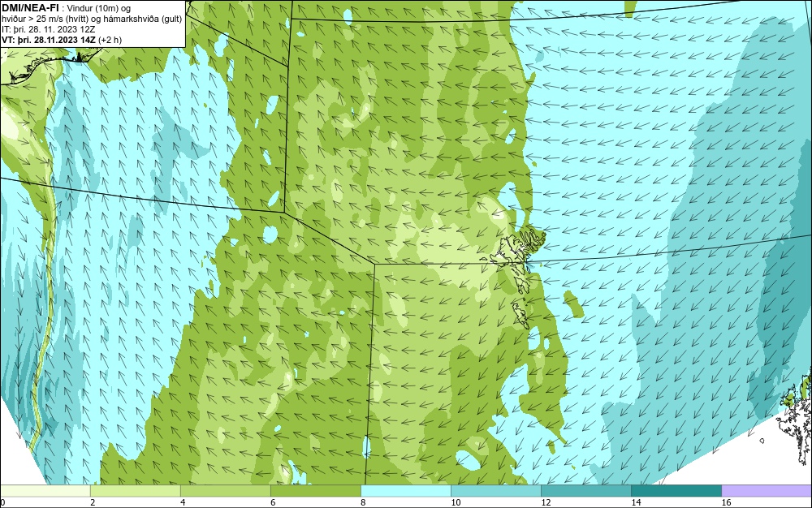Screen dimensions: 812x508
Task: Click the 12–14 m/s darker teal swatch
Action: click(585, 491)
